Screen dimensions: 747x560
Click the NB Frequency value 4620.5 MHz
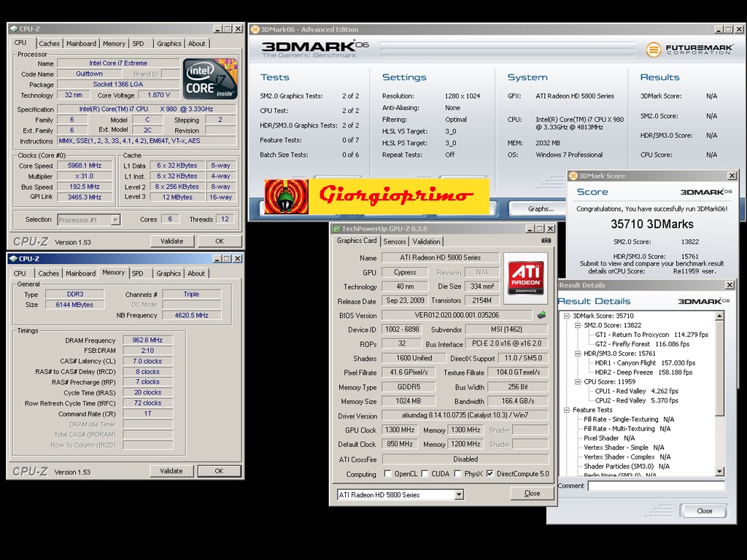(x=192, y=315)
